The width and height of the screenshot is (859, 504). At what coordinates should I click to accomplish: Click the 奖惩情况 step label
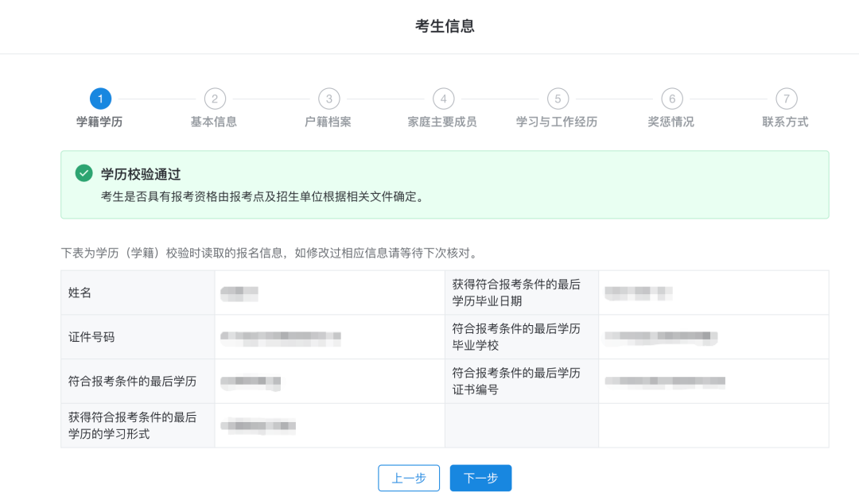(671, 122)
